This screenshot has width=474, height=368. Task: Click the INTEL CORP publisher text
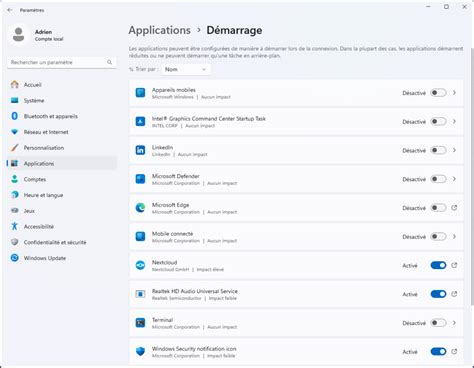click(165, 126)
